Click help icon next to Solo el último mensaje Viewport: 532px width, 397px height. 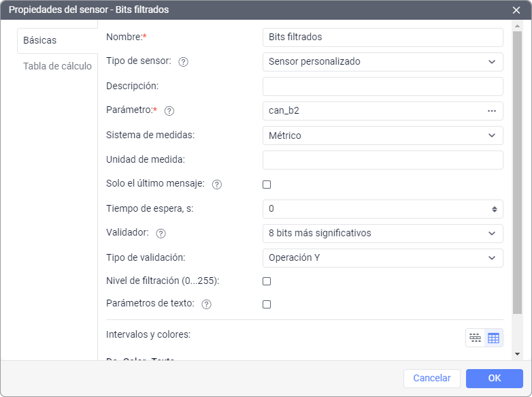click(217, 184)
